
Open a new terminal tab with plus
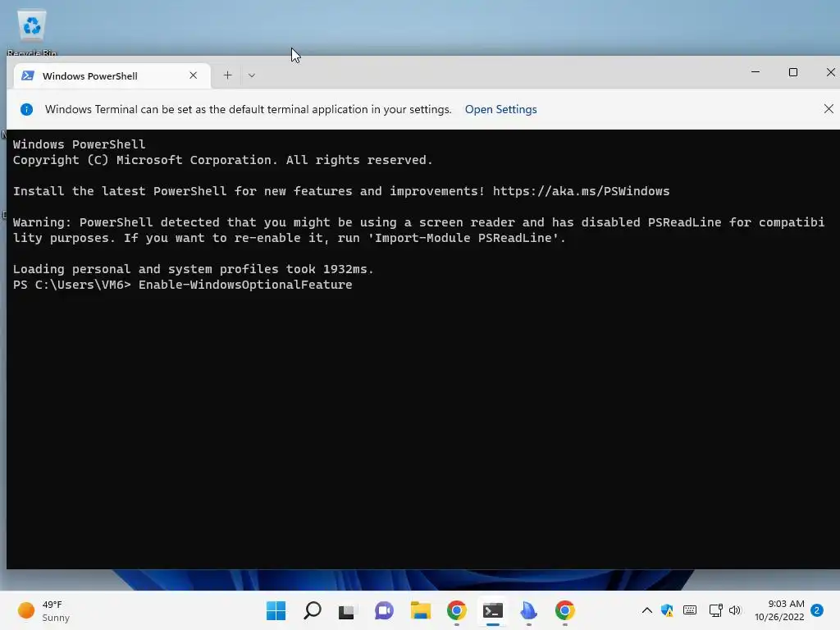[228, 75]
